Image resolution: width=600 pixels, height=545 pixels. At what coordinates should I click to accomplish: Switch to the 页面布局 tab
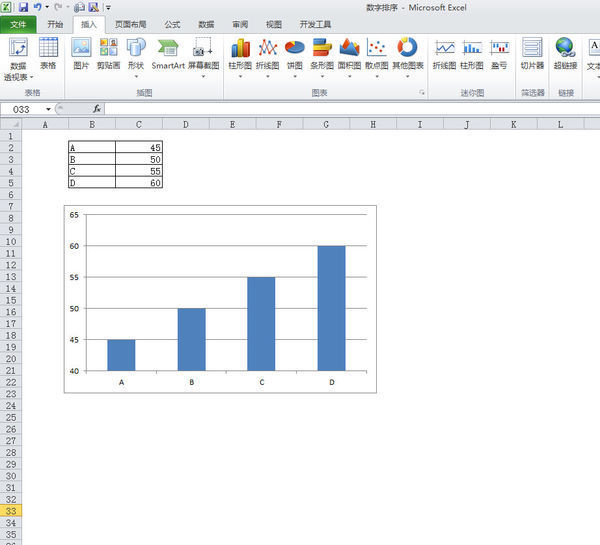click(x=130, y=23)
